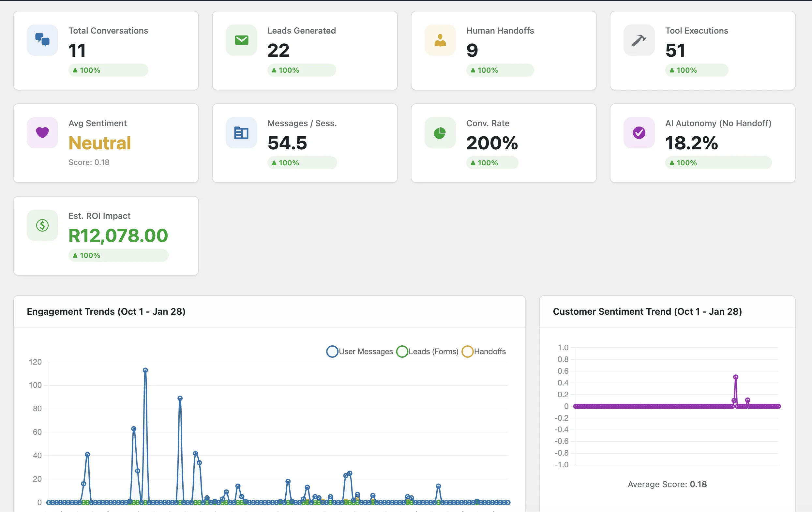Click the Avg Sentiment heart icon
812x512 pixels.
pos(42,132)
